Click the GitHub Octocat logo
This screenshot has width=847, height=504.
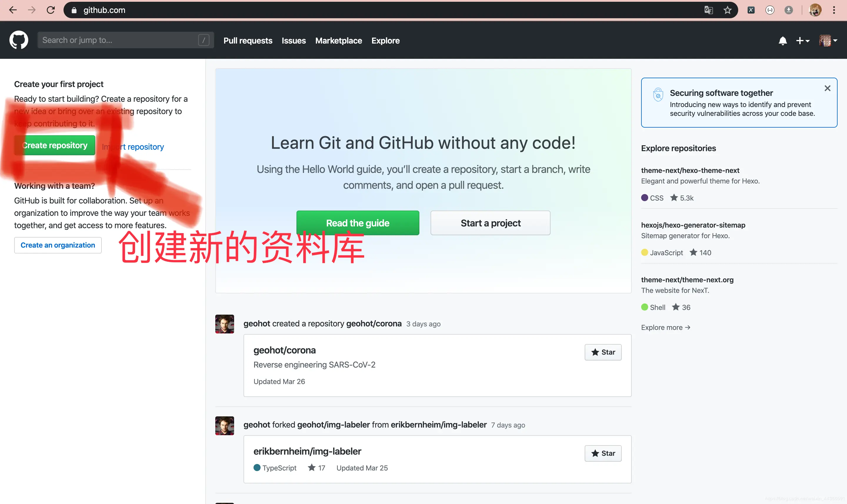click(x=19, y=40)
